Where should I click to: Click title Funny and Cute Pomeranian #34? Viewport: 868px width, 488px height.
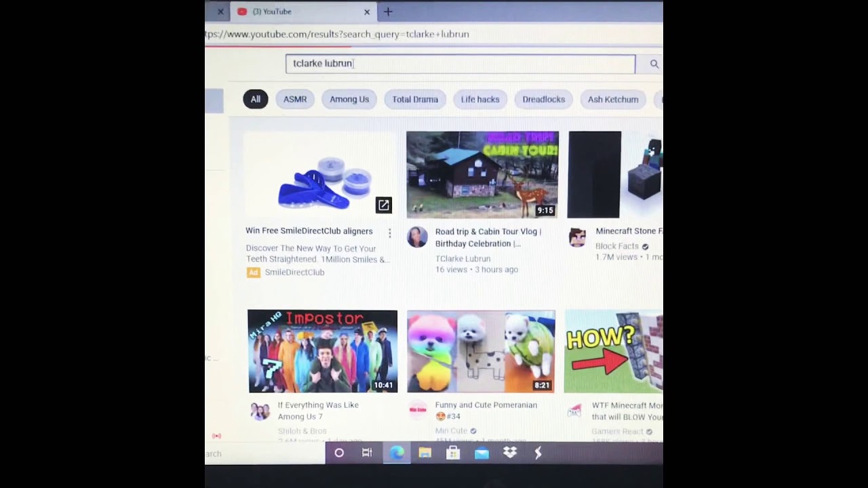tap(486, 411)
